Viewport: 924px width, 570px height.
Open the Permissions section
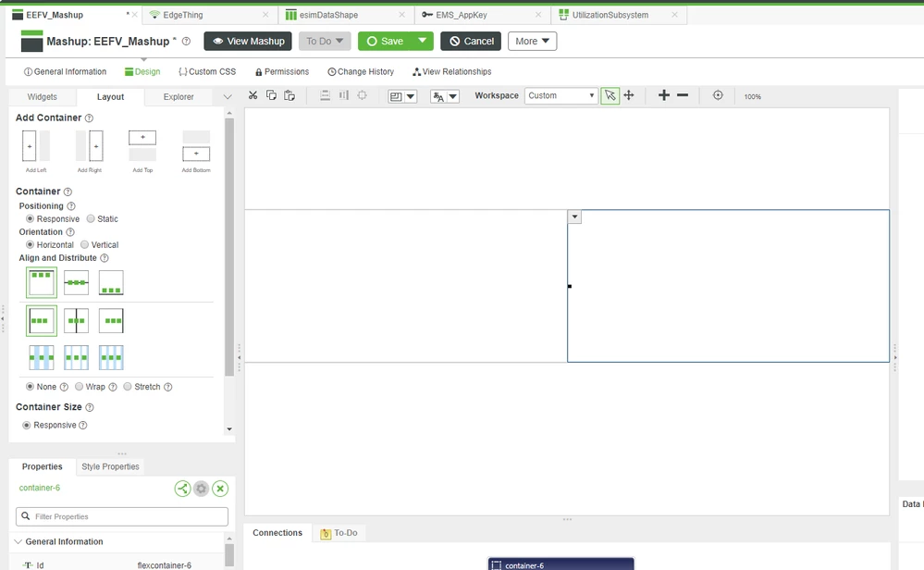[x=282, y=72]
